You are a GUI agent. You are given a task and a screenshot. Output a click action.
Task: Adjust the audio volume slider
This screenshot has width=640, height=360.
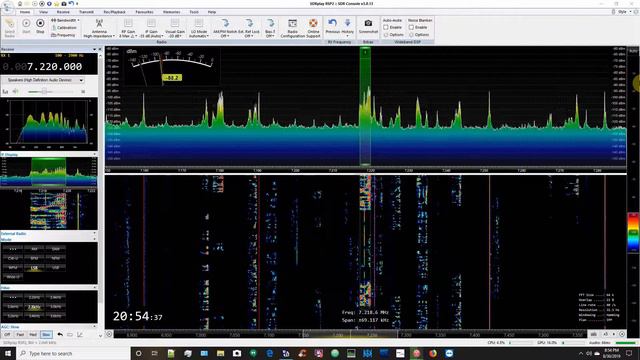(51, 91)
